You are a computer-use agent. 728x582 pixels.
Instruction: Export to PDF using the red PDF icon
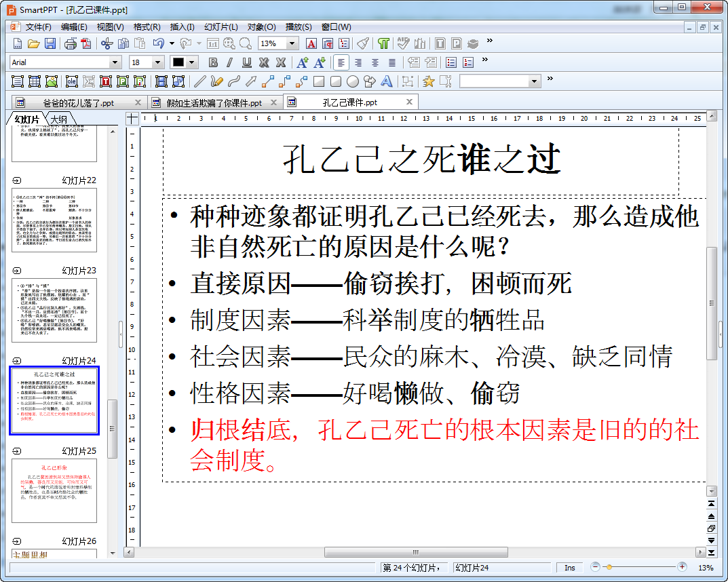tap(86, 43)
